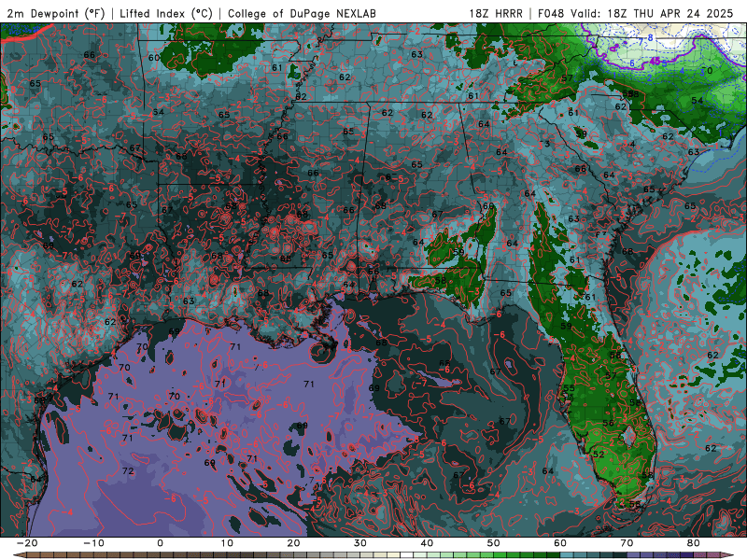Click the purple color bar segment above the 70 label
747x560 pixels.
pyautogui.click(x=634, y=555)
